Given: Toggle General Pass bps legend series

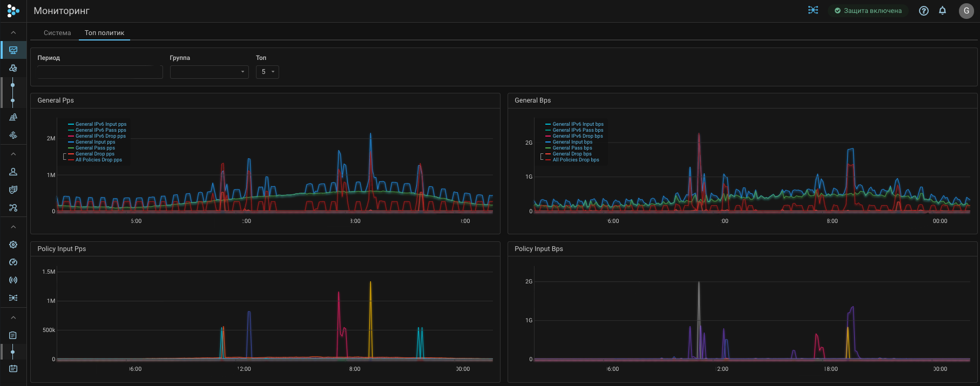Looking at the screenshot, I should pyautogui.click(x=572, y=148).
